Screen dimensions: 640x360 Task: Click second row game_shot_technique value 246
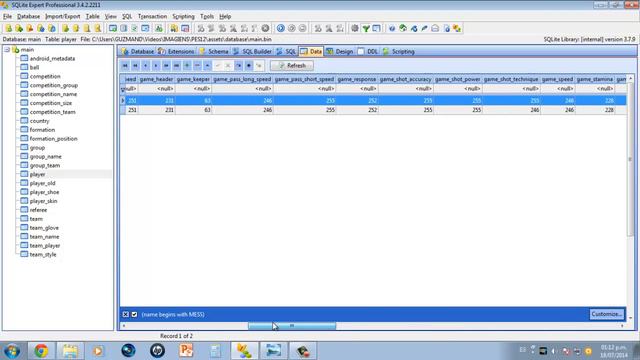click(511, 110)
